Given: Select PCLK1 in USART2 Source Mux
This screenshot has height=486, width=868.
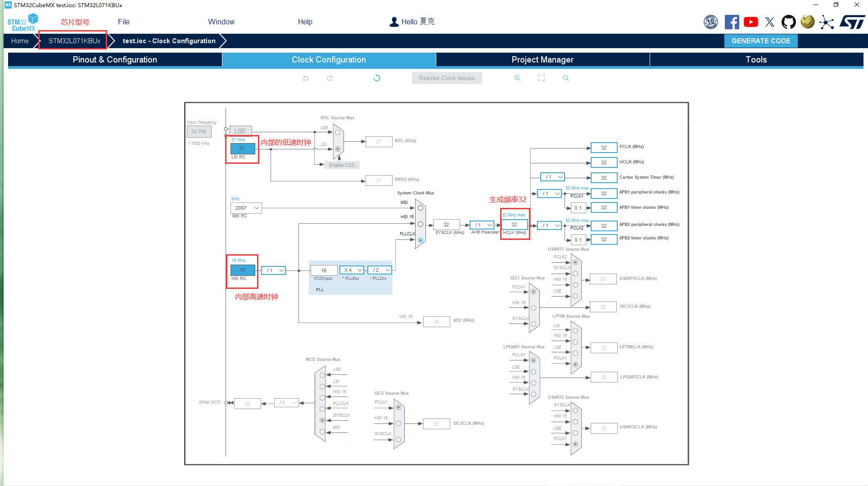Looking at the screenshot, I should coord(575,444).
